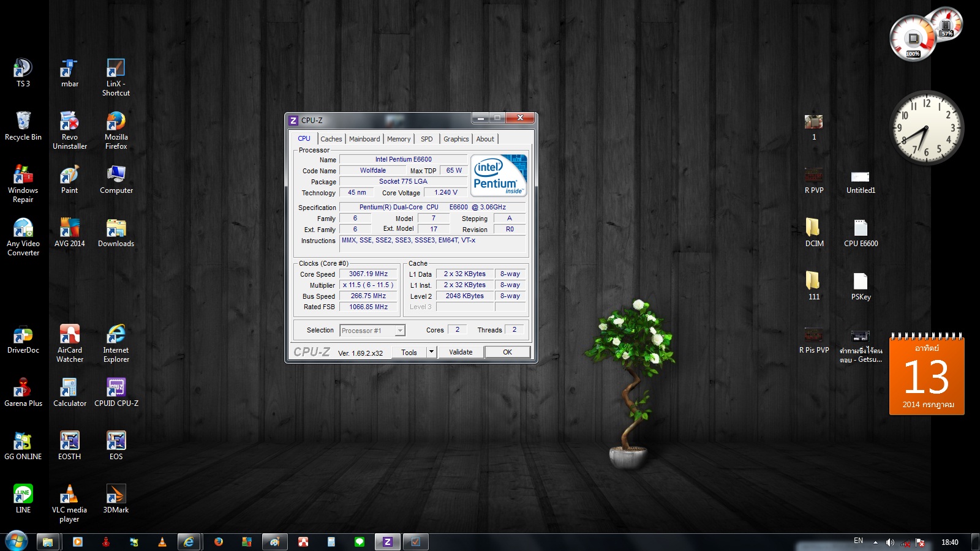Open the DCIM folder on desktop
Screen dimensions: 980x551
(x=814, y=232)
